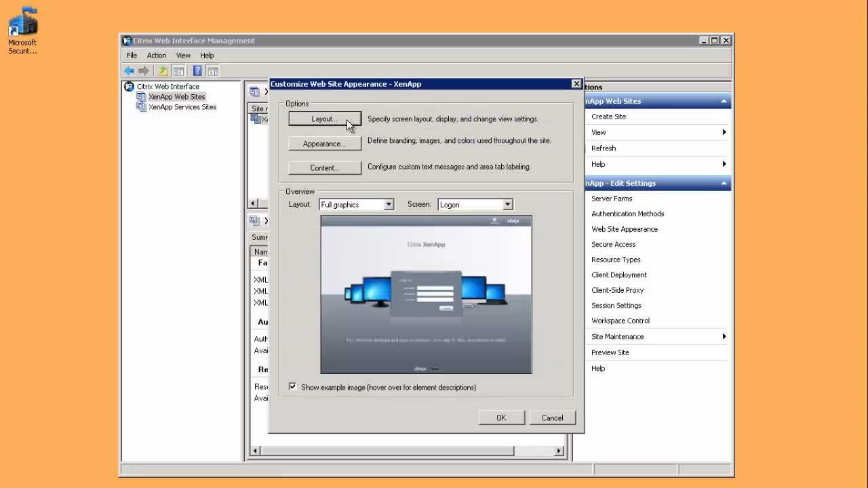Viewport: 868px width, 488px height.
Task: Click Citrix Web Interface root node icon
Action: [129, 87]
